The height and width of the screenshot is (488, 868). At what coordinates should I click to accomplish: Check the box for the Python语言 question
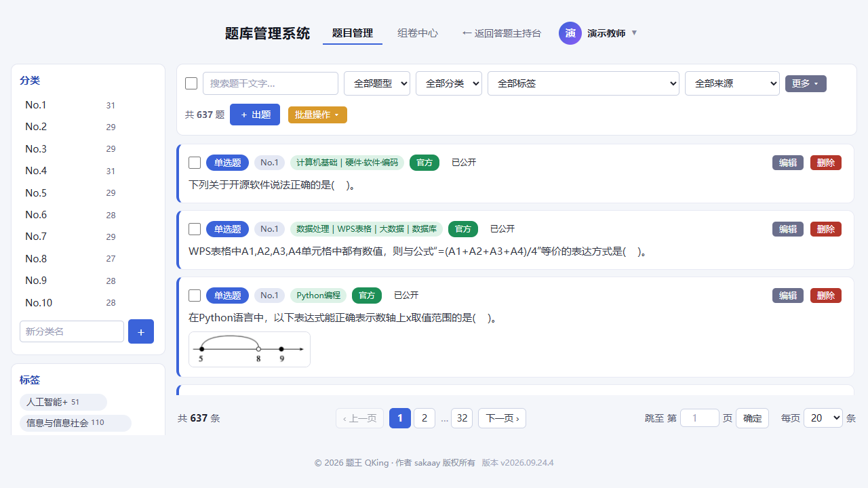point(195,296)
